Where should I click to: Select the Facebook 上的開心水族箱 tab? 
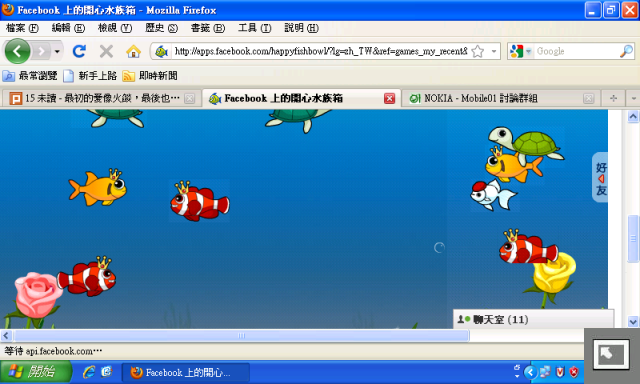click(x=301, y=98)
